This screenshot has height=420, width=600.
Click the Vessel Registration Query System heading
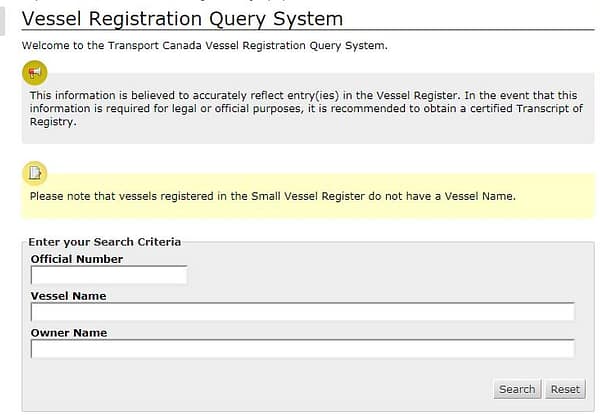(182, 19)
